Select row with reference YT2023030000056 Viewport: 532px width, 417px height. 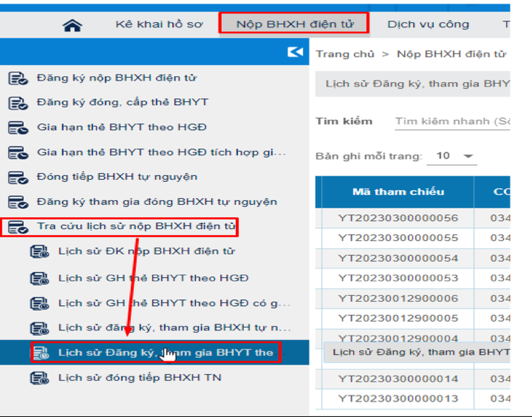pos(398,218)
